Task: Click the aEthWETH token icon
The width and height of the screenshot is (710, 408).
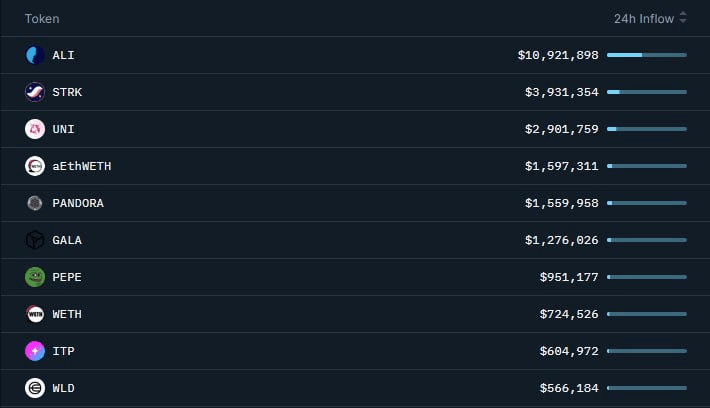Action: pyautogui.click(x=35, y=166)
